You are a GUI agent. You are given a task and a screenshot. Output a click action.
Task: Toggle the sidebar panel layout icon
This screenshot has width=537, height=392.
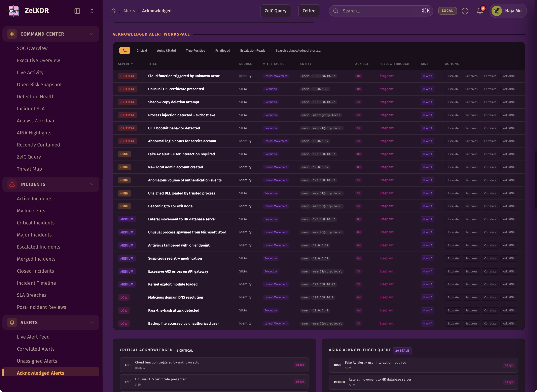click(x=77, y=11)
